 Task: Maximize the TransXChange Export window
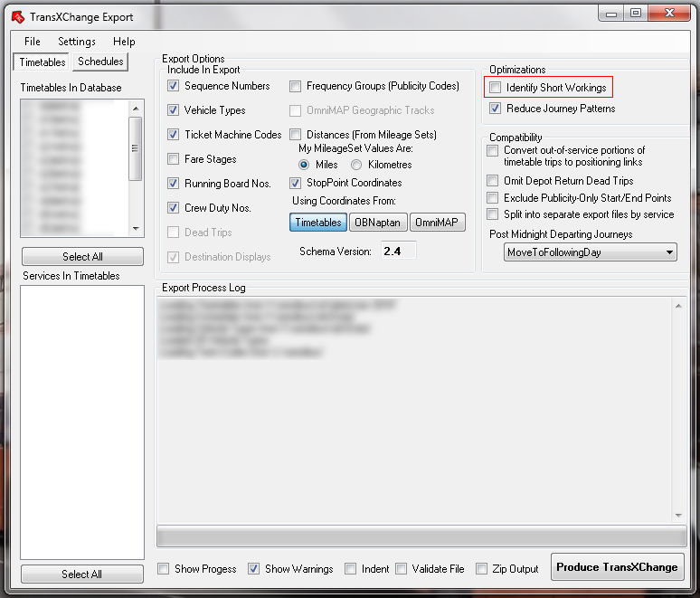[636, 14]
